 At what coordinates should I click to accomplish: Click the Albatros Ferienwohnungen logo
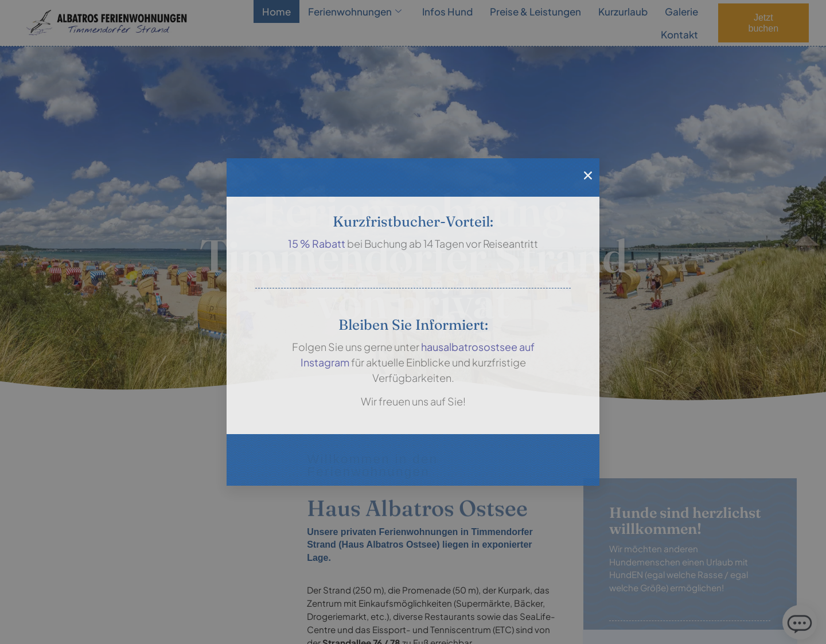(x=107, y=23)
